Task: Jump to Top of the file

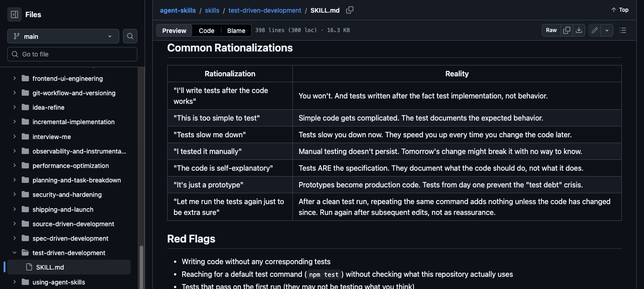Action: (x=620, y=10)
